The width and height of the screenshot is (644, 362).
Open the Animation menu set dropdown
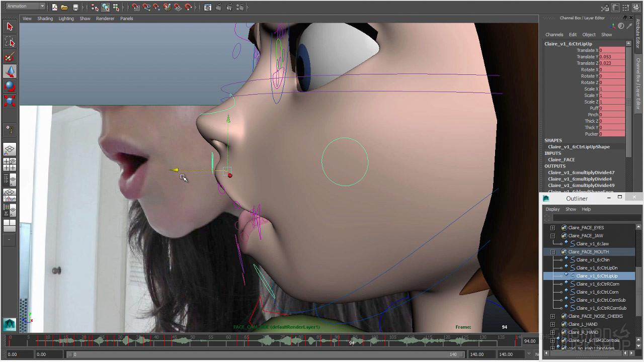click(25, 7)
